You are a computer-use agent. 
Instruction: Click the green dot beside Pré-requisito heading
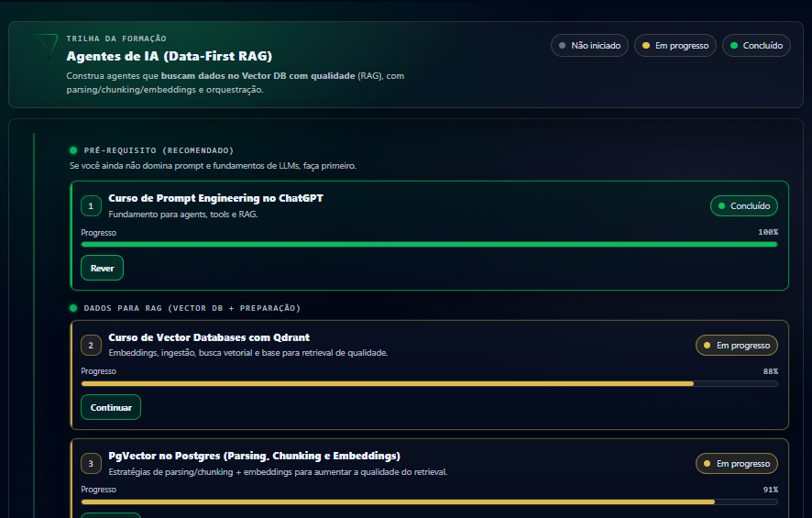coord(73,150)
